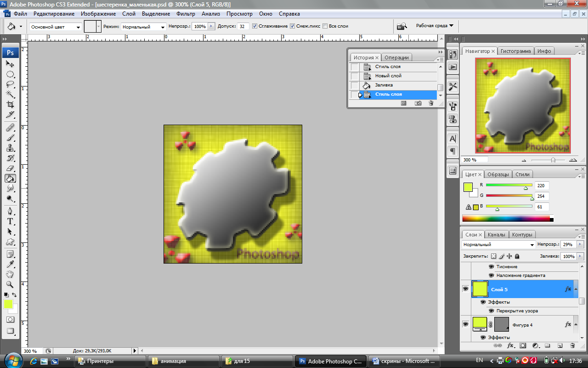Add layer mask in Layers panel
The height and width of the screenshot is (368, 588).
[523, 345]
